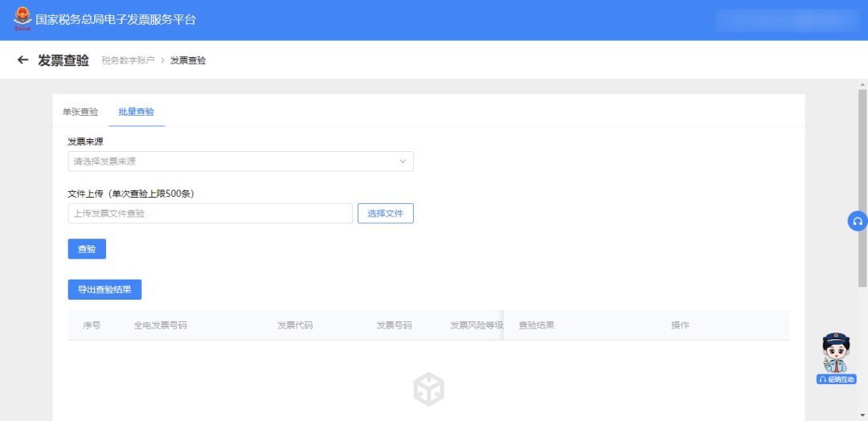Click the 发票风险等级 column header
This screenshot has width=868, height=421.
[476, 325]
